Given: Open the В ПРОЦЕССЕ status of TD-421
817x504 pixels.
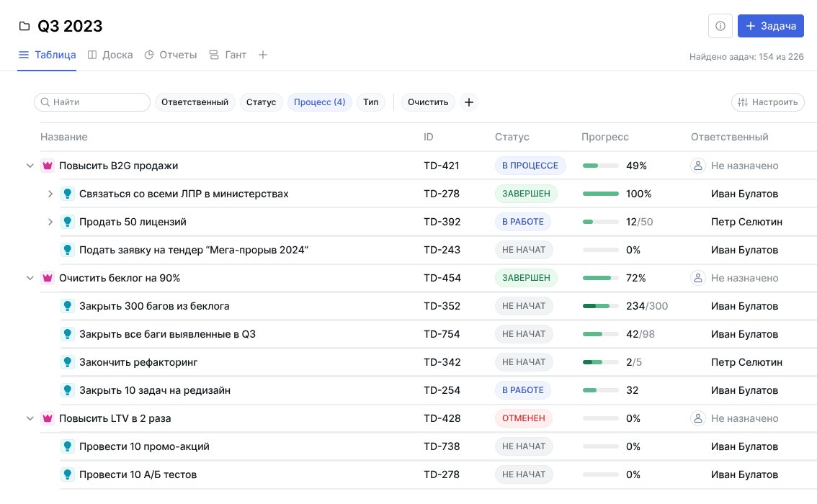Looking at the screenshot, I should (x=530, y=166).
